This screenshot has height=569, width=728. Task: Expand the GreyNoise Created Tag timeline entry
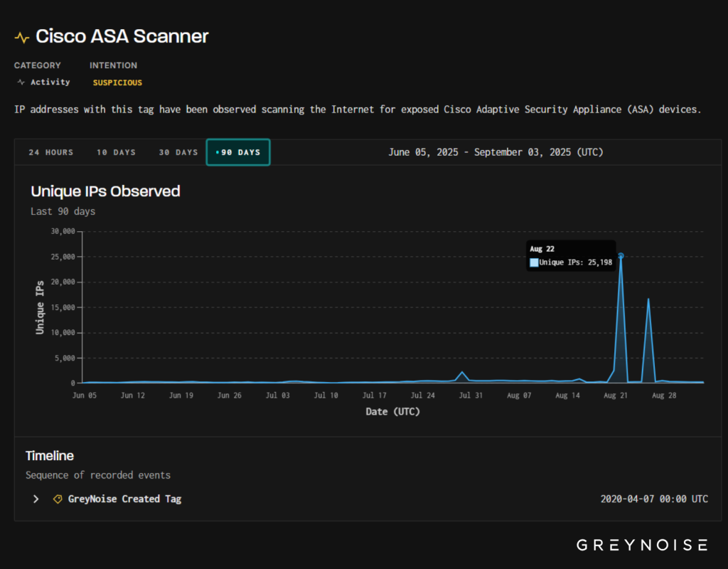(x=36, y=499)
